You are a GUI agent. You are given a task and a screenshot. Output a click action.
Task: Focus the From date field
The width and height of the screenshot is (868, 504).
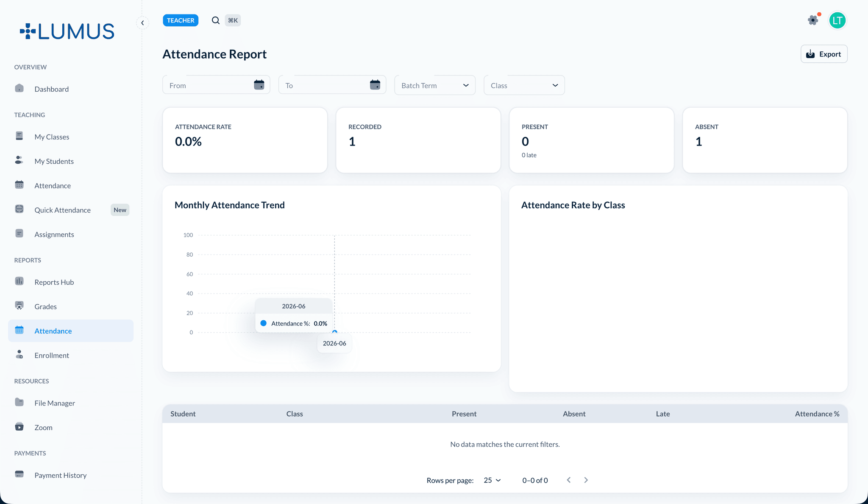coord(216,85)
